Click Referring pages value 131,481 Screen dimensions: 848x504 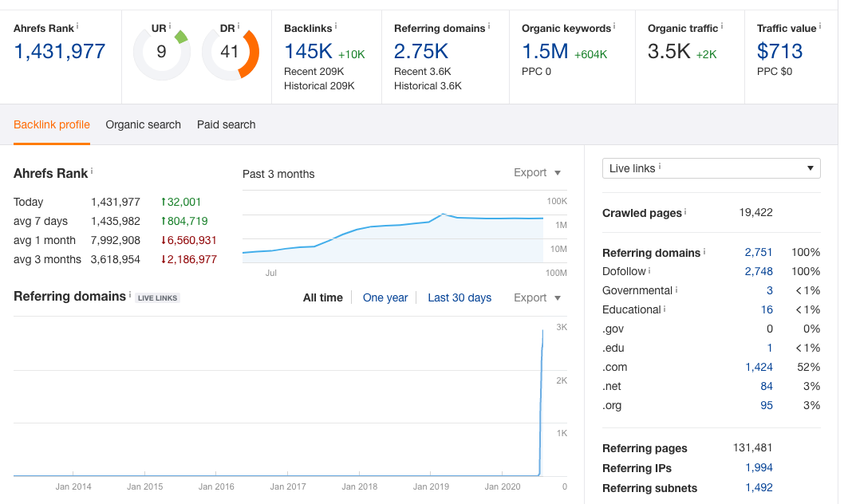[x=753, y=447]
